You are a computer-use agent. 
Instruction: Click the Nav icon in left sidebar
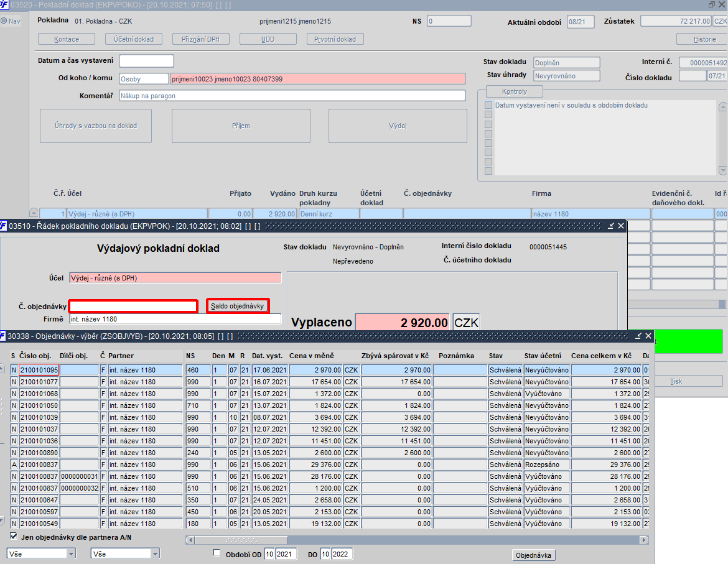pos(4,21)
